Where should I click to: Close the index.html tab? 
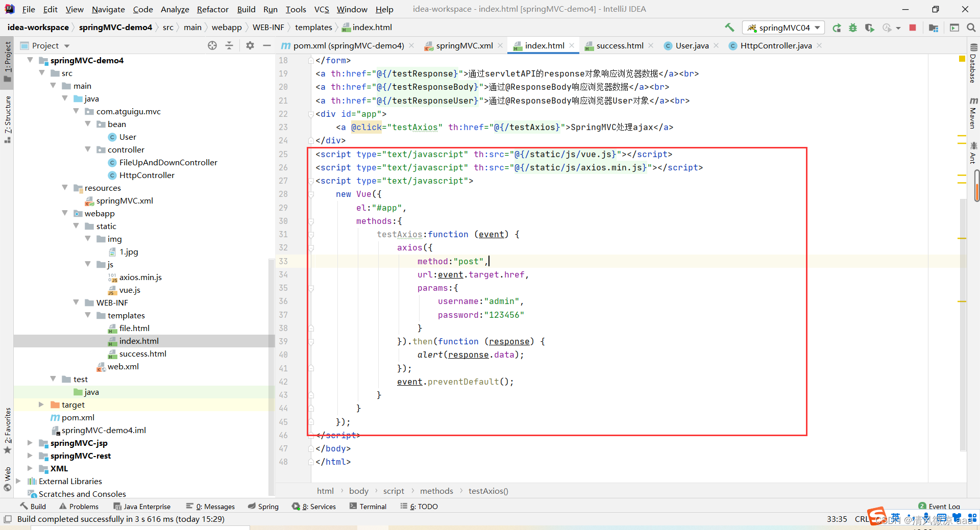click(572, 45)
